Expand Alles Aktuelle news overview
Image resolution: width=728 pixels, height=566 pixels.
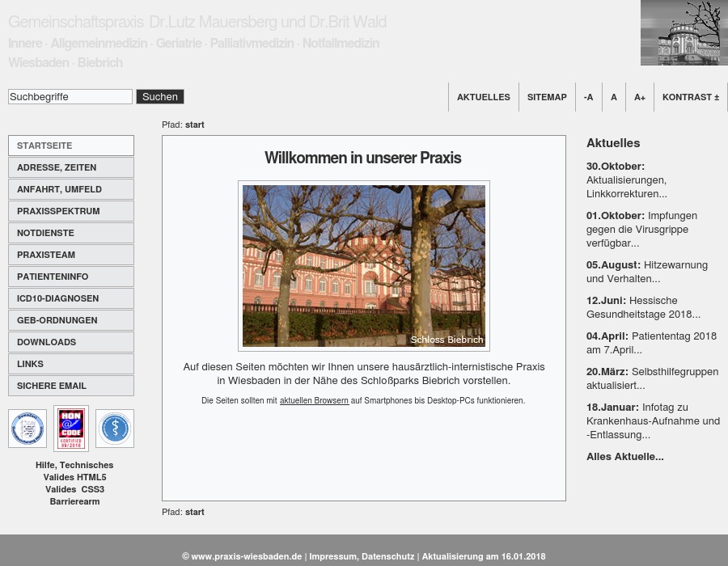pyautogui.click(x=624, y=456)
